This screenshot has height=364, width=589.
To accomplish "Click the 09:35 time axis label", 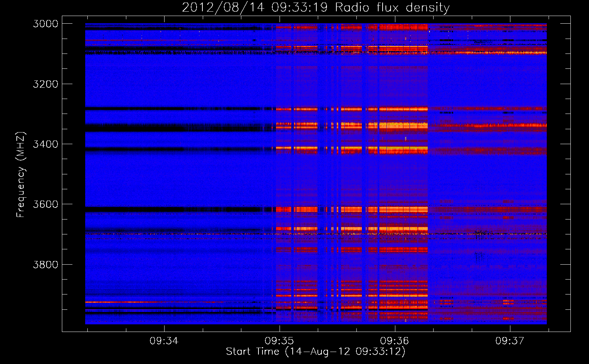I will click(x=279, y=341).
